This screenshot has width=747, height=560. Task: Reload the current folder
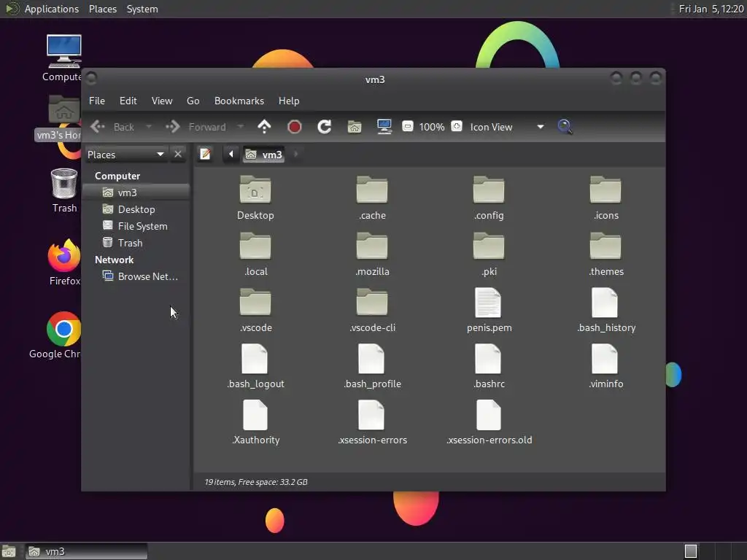(325, 127)
